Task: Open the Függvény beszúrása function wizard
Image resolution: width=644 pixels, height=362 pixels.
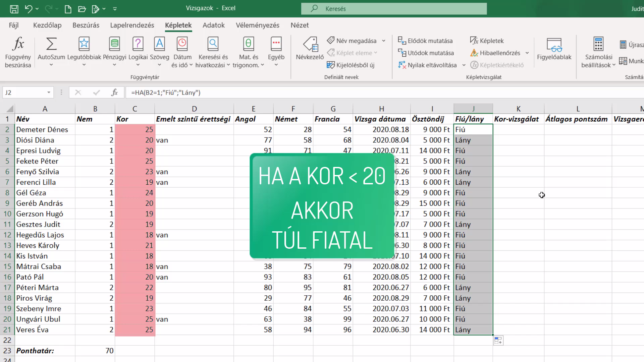Action: [x=18, y=52]
